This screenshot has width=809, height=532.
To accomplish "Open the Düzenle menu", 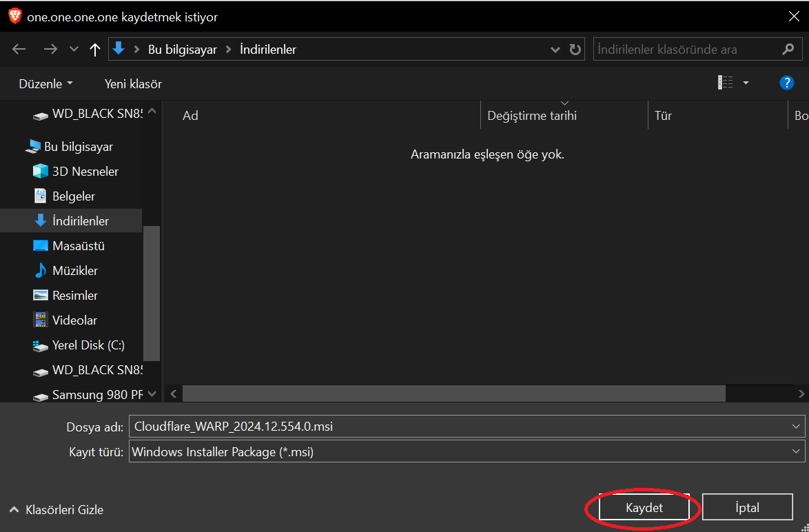I will click(x=46, y=83).
